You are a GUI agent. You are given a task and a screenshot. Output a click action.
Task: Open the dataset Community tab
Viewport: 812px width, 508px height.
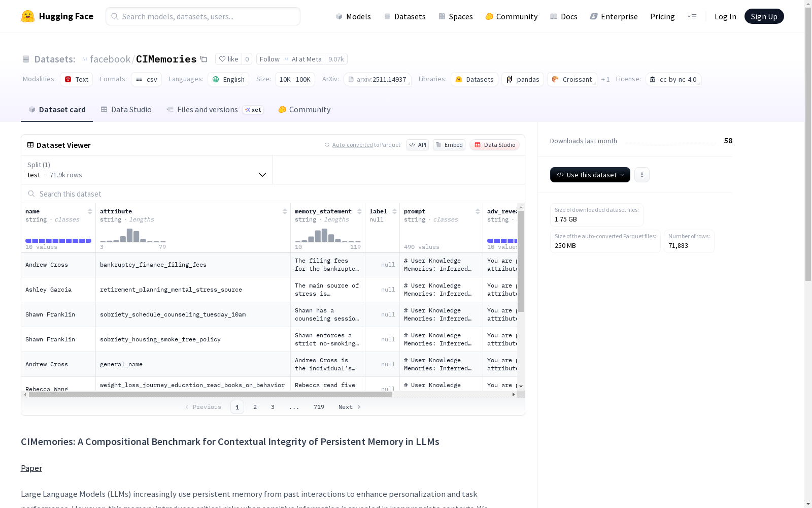pos(304,109)
